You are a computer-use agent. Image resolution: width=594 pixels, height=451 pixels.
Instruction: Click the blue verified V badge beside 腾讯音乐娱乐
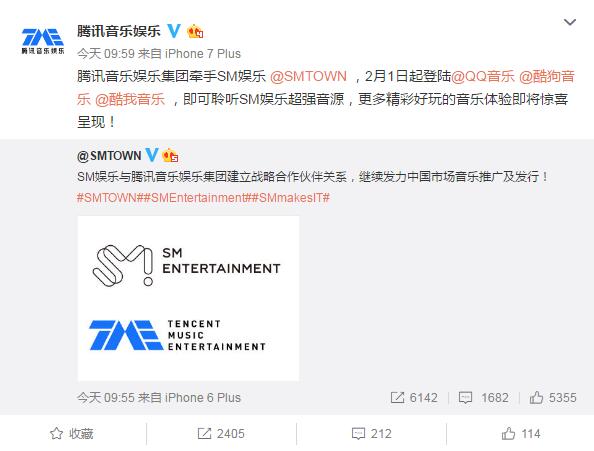(x=174, y=31)
